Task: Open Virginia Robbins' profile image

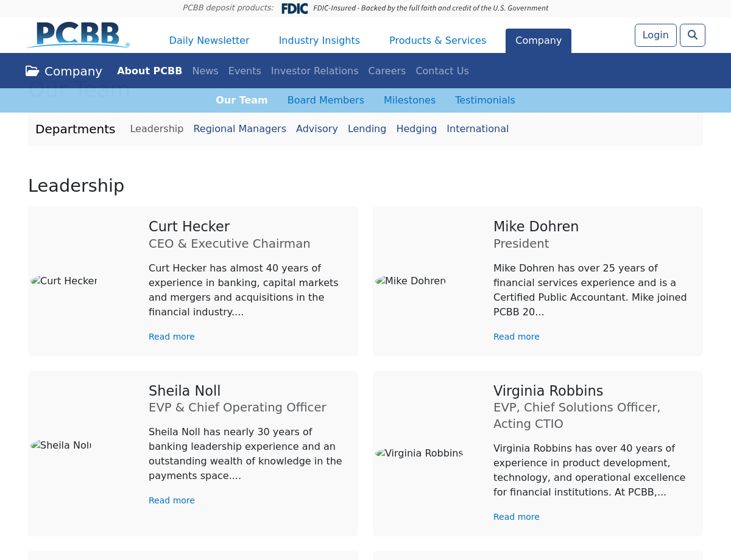Action: tap(419, 453)
